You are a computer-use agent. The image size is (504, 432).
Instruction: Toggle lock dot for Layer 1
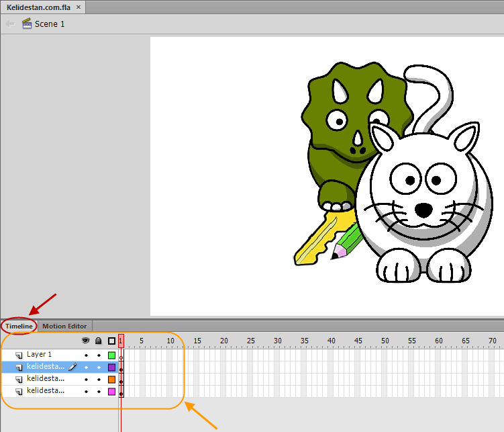(99, 355)
